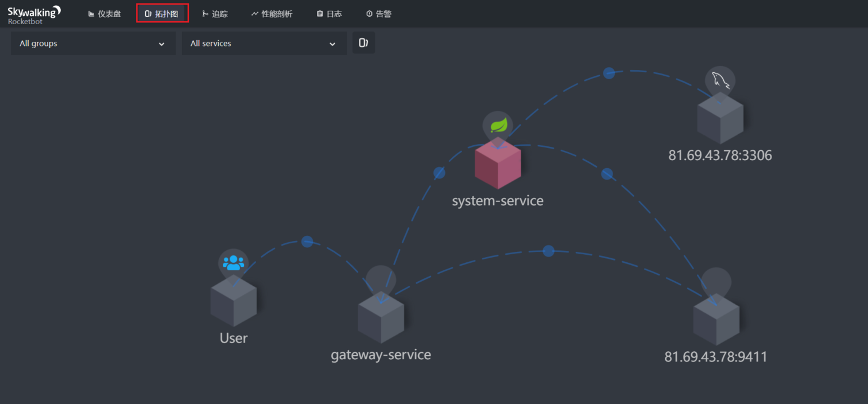Click the SkyWalking Rocketbot logo
The width and height of the screenshot is (868, 404).
[x=34, y=14]
